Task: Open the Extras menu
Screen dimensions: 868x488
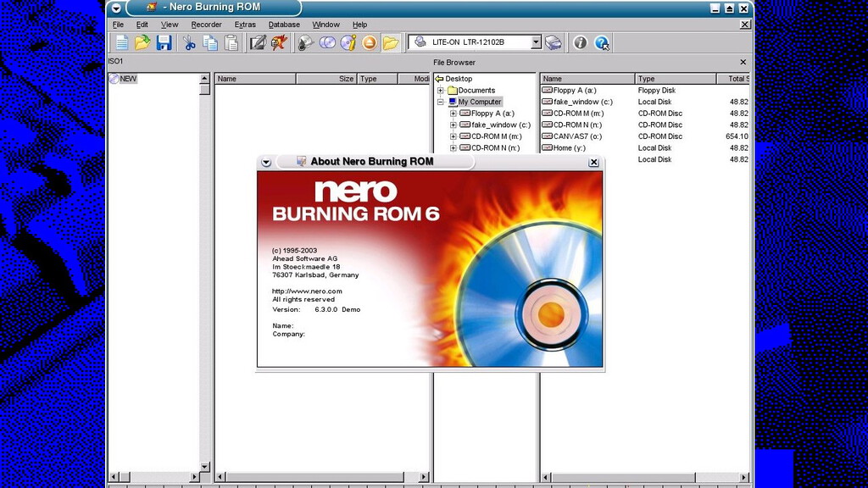Action: point(245,25)
